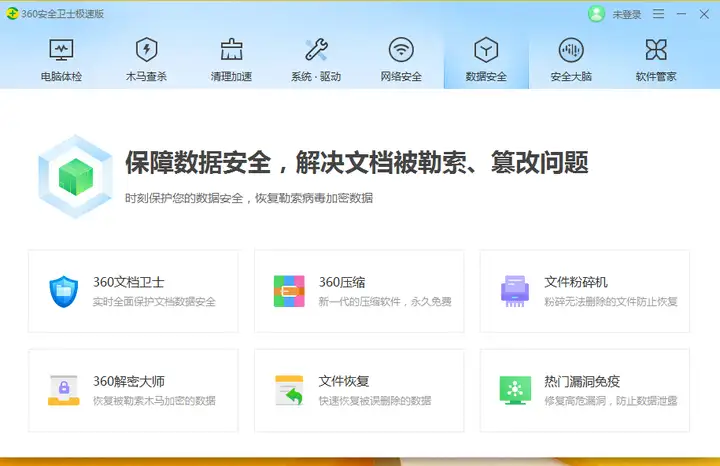Click 快速恢复被误删除的数据 description
The width and height of the screenshot is (720, 466).
[x=375, y=401]
